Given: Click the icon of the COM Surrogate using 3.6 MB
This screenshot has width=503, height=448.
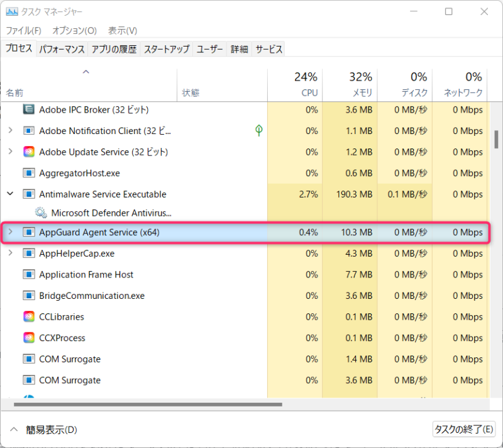Looking at the screenshot, I should coord(28,380).
